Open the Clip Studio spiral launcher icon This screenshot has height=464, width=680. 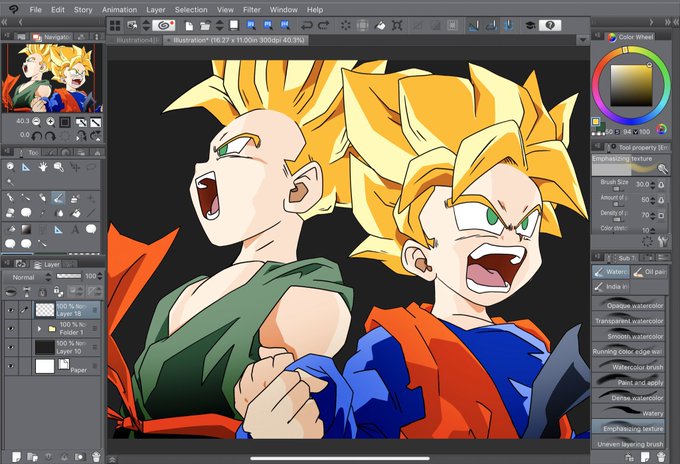coord(166,26)
